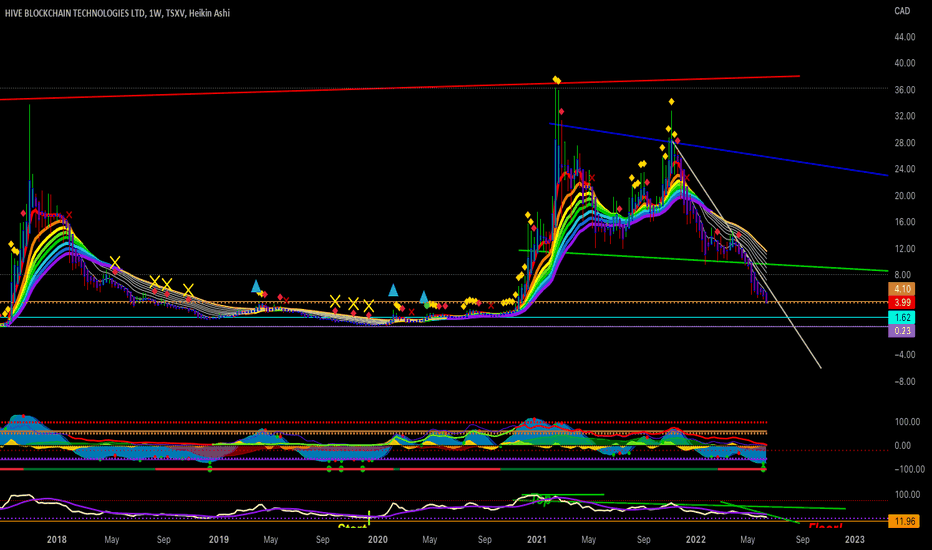Click the 32.00 price axis label

pos(905,116)
